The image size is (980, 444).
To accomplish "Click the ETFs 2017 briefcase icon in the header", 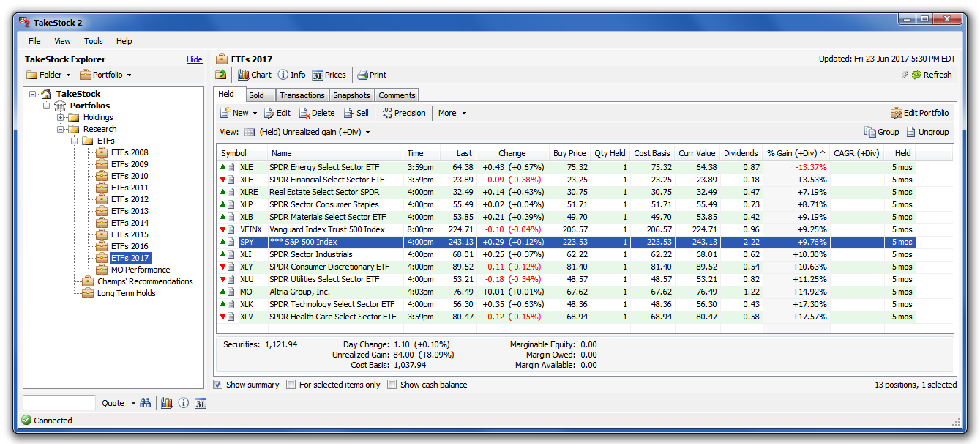I will [221, 59].
